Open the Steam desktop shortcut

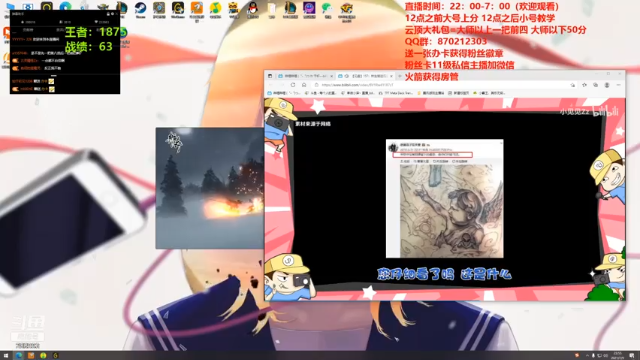(140, 9)
